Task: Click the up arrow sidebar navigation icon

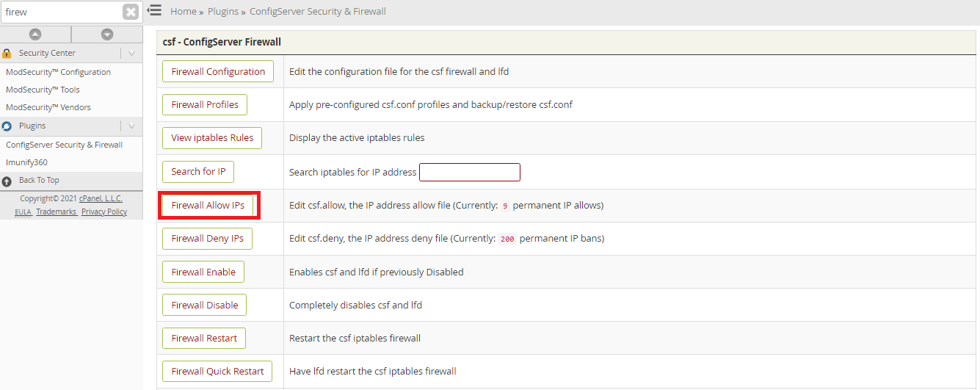Action: click(x=35, y=35)
